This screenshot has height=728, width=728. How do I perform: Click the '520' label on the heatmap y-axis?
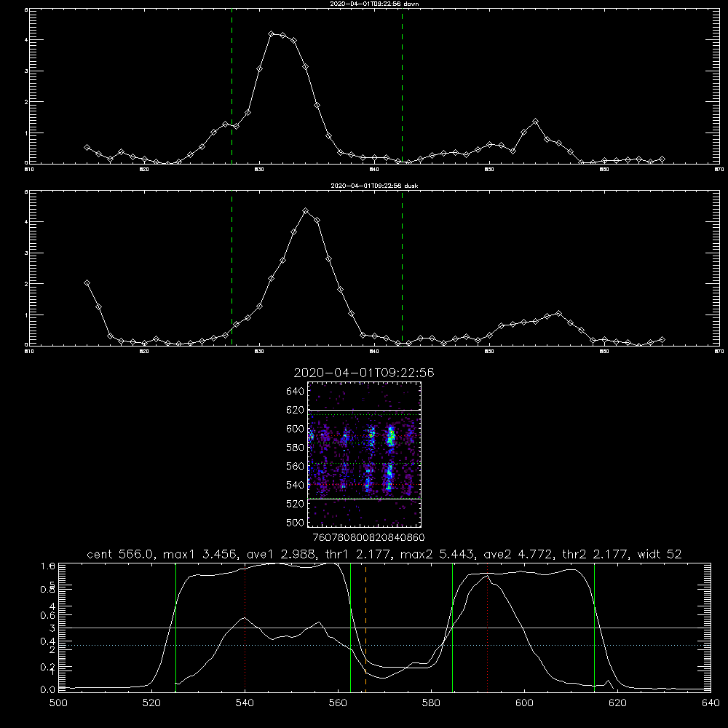pos(296,504)
